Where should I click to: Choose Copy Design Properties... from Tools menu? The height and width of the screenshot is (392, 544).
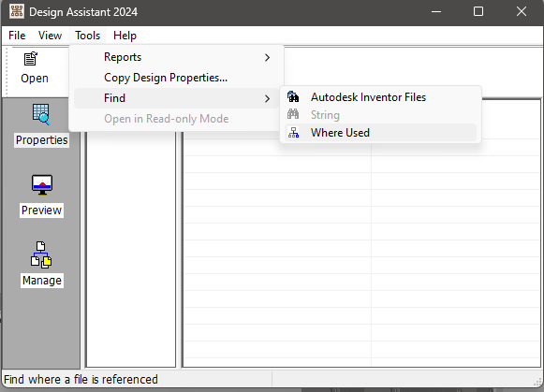pos(176,78)
